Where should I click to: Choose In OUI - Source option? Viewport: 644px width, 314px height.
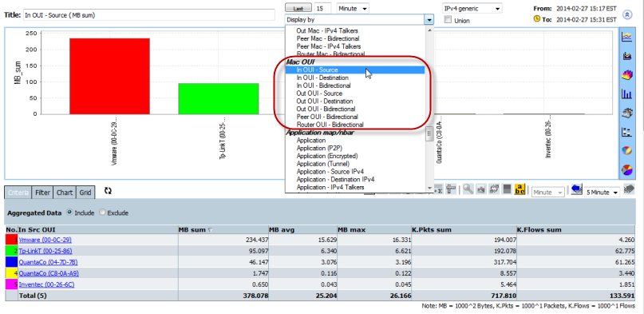point(355,70)
